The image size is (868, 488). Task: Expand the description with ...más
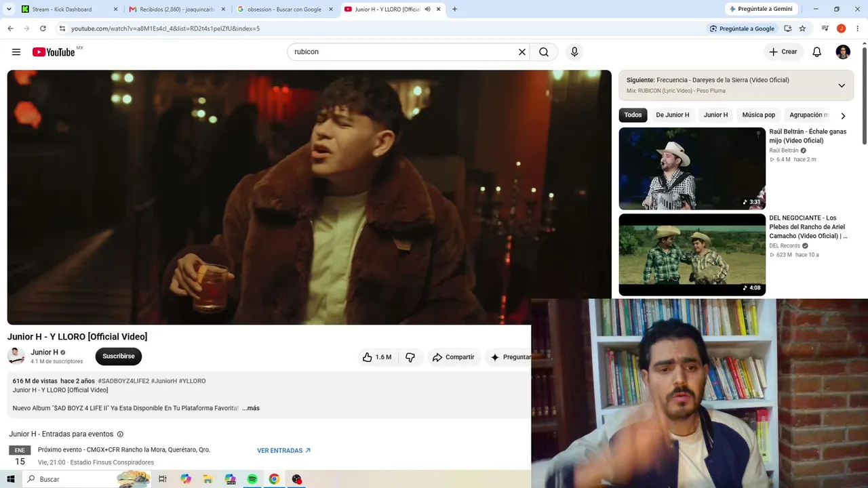(x=251, y=408)
